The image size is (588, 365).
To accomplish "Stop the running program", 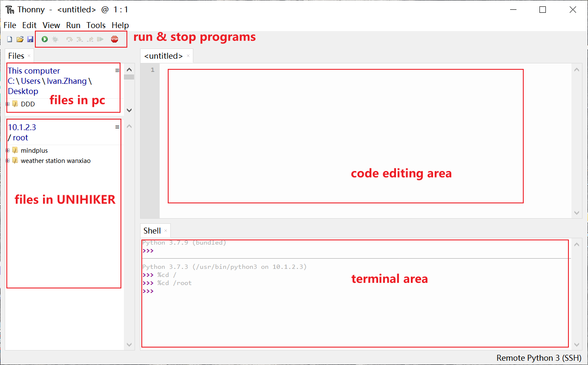I will tap(115, 39).
